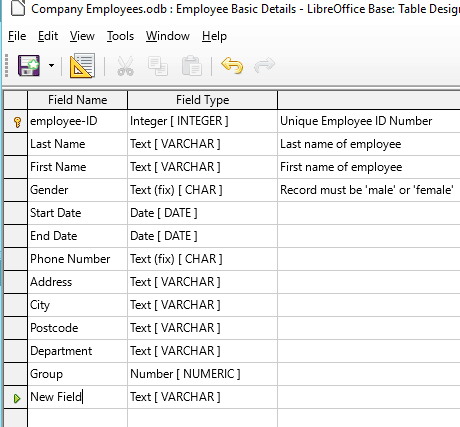Open field type of First Name row
The image size is (460, 427).
coord(202,167)
